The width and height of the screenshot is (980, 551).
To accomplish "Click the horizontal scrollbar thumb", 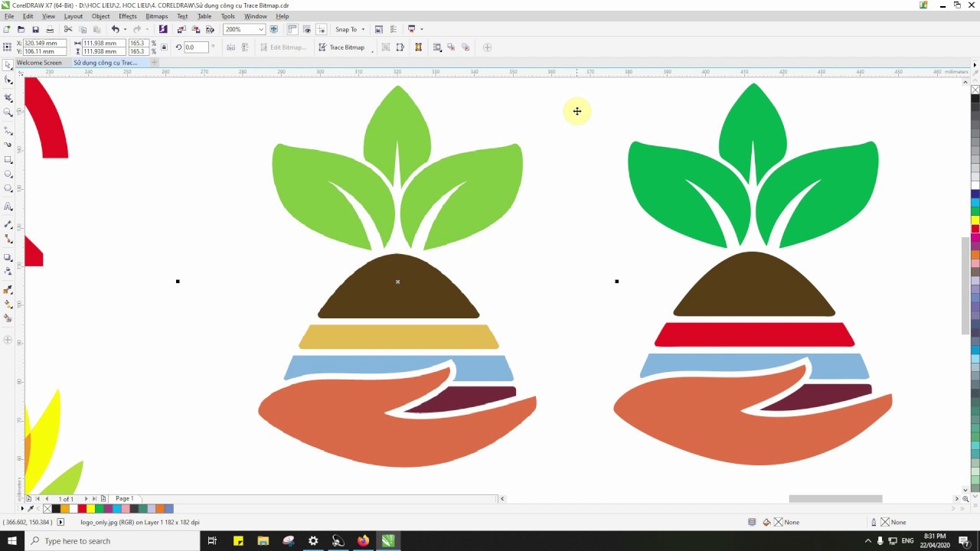I will point(835,499).
